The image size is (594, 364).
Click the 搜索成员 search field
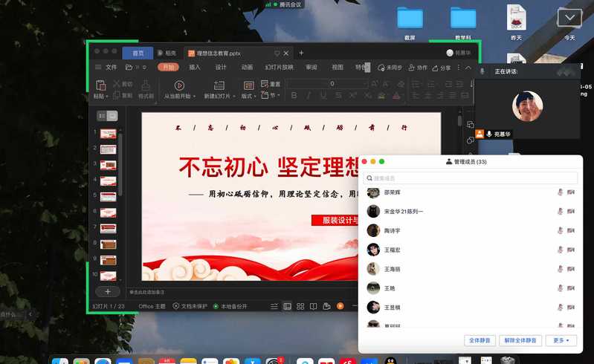(x=471, y=178)
